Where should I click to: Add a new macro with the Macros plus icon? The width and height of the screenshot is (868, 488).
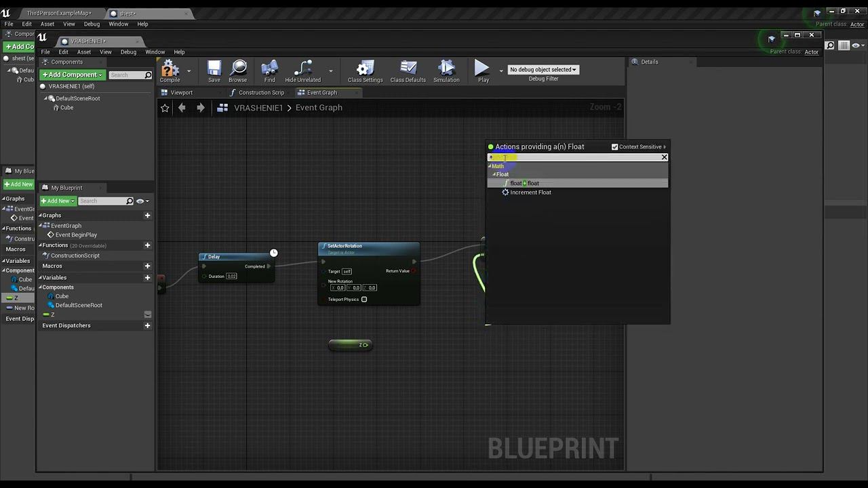click(x=147, y=266)
